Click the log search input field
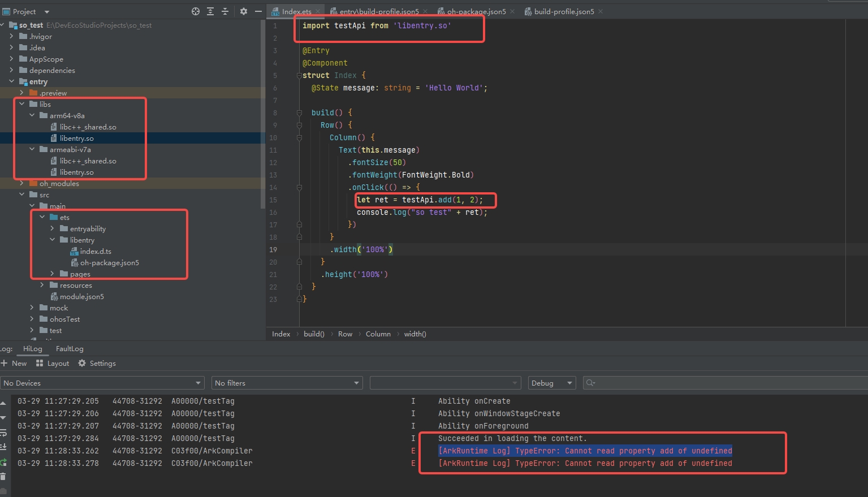Viewport: 868px width, 497px height. tap(726, 383)
